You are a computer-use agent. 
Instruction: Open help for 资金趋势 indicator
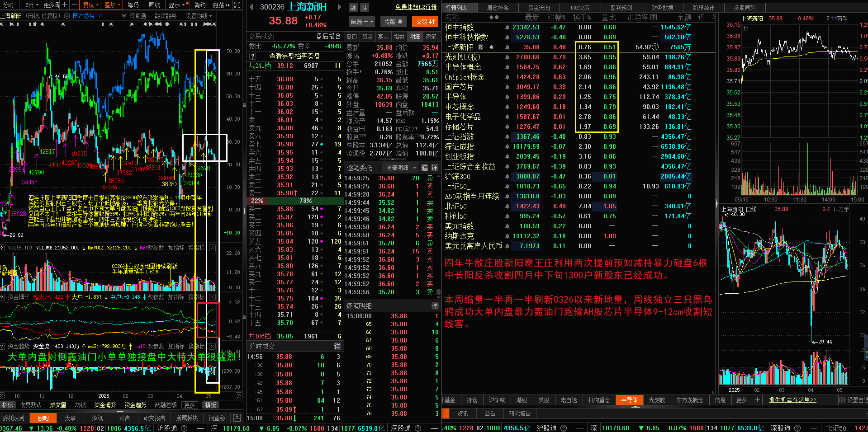point(2,346)
